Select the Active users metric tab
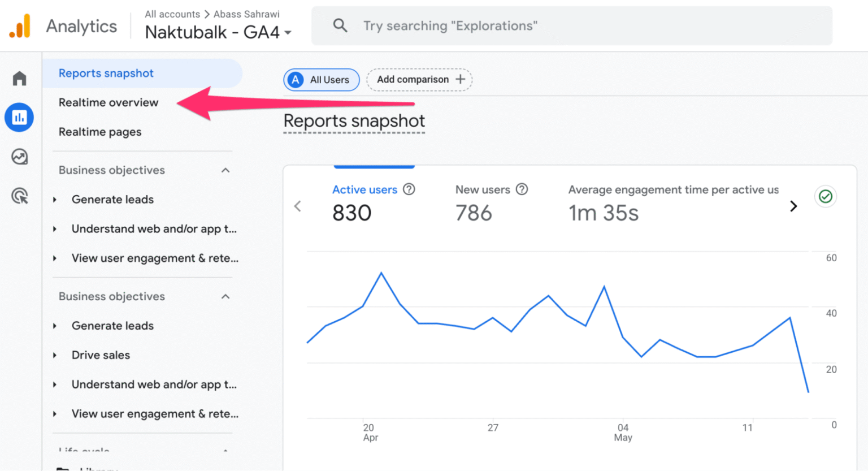The height and width of the screenshot is (471, 868). (x=364, y=190)
